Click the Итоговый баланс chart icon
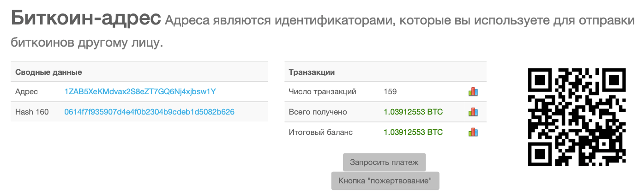This screenshot has width=644, height=194. click(473, 133)
